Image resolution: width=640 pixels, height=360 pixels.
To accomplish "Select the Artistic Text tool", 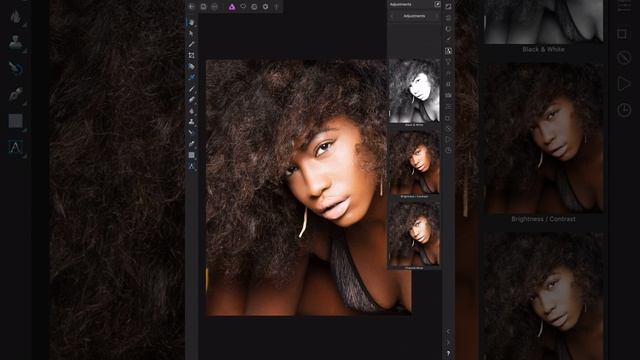I will coord(191,166).
